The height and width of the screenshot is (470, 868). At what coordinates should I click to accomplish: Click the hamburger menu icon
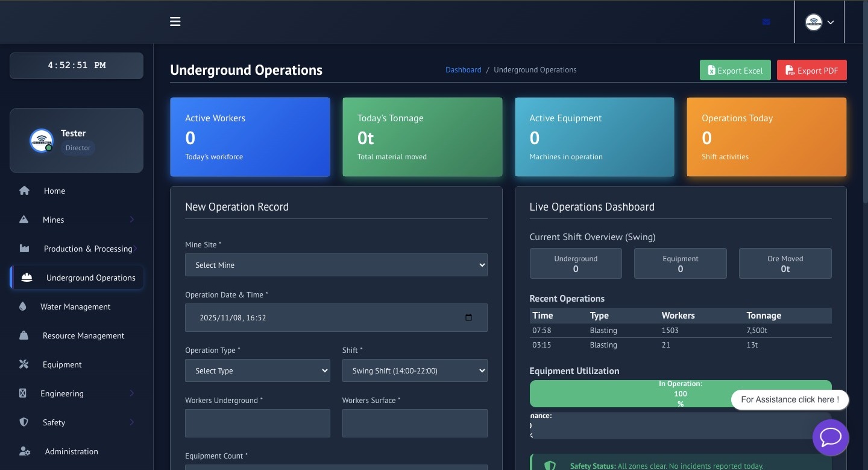pos(175,22)
